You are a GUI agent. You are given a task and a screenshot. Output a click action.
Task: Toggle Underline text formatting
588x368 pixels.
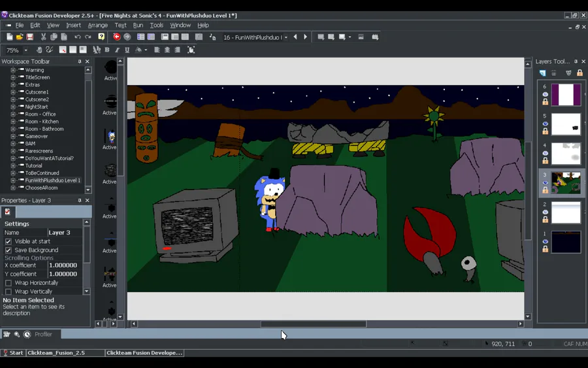coord(127,50)
